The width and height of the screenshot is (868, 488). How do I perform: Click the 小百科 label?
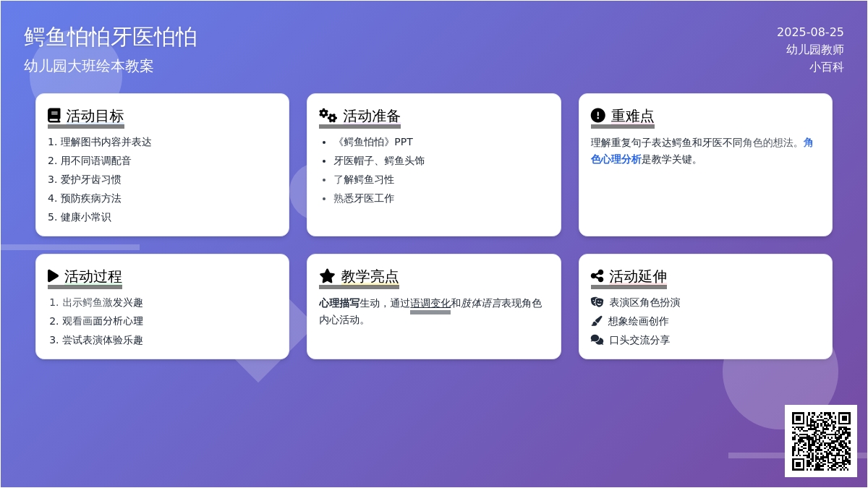(827, 67)
